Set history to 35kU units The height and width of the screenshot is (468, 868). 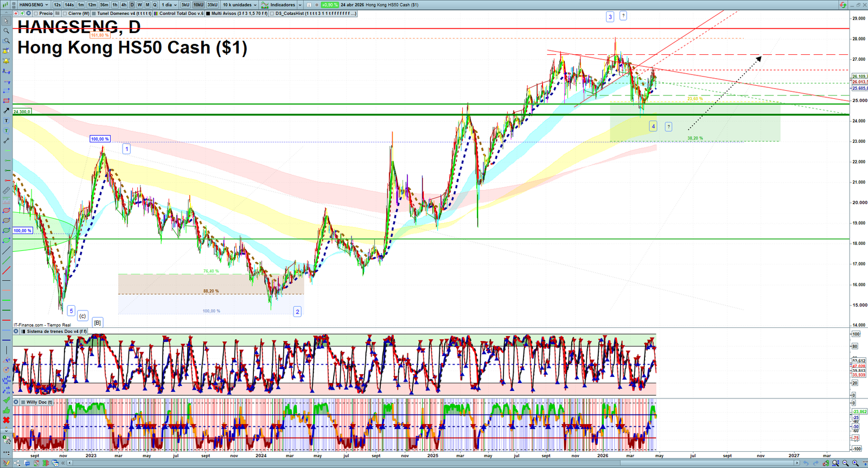pos(212,5)
